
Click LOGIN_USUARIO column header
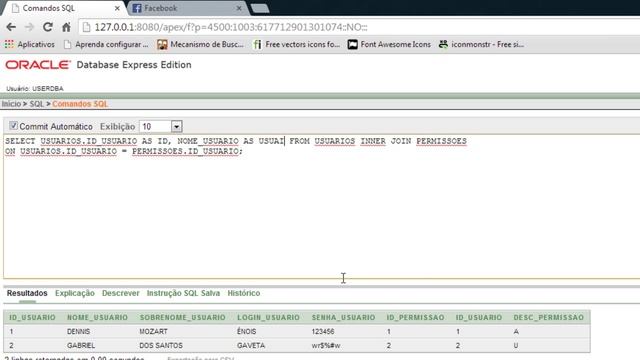(269, 317)
